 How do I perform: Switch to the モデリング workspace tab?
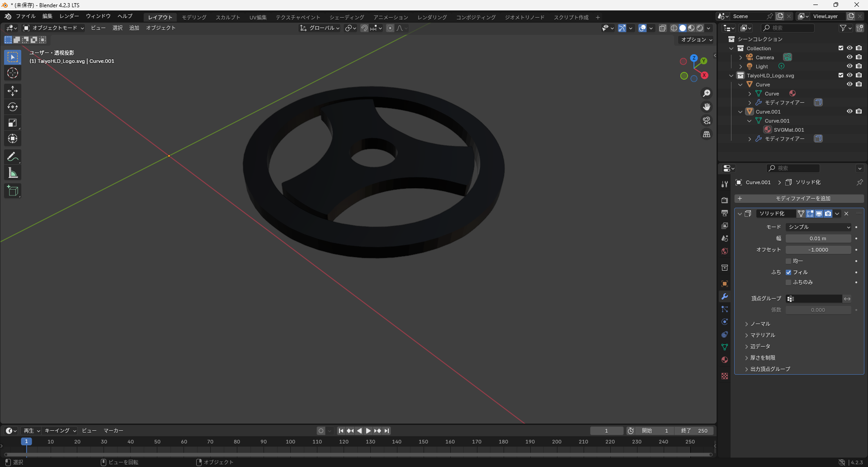tap(194, 17)
